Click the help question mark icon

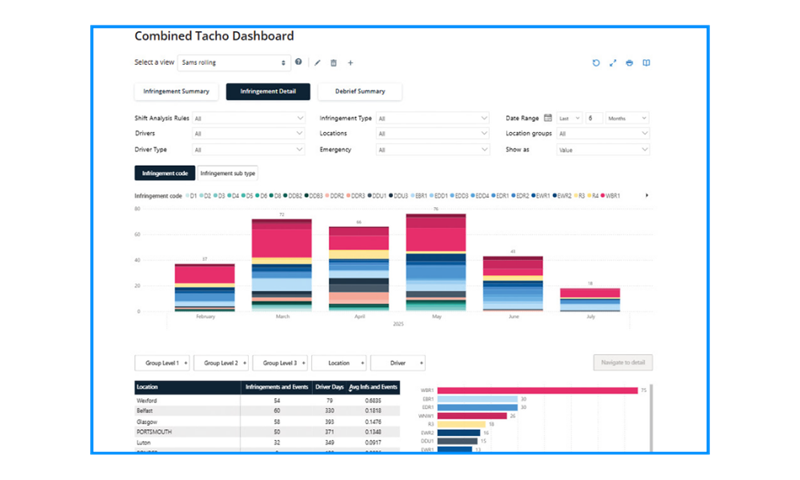298,62
